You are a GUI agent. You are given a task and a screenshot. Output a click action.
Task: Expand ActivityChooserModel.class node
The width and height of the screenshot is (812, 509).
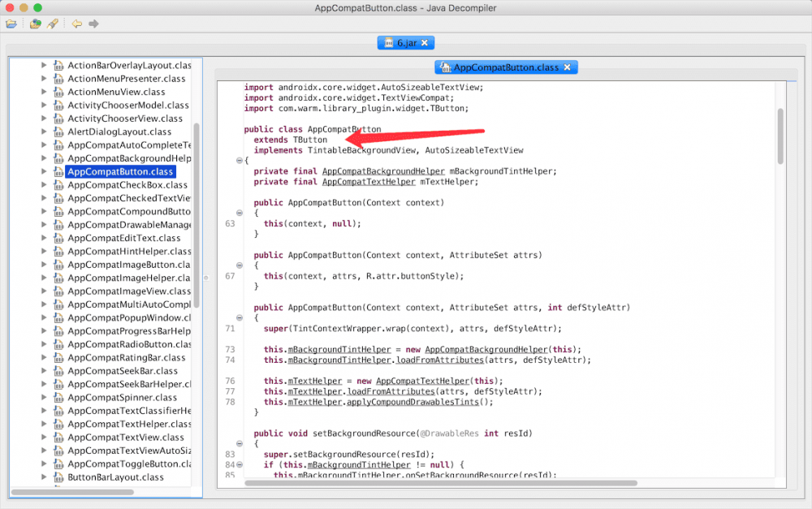click(44, 105)
